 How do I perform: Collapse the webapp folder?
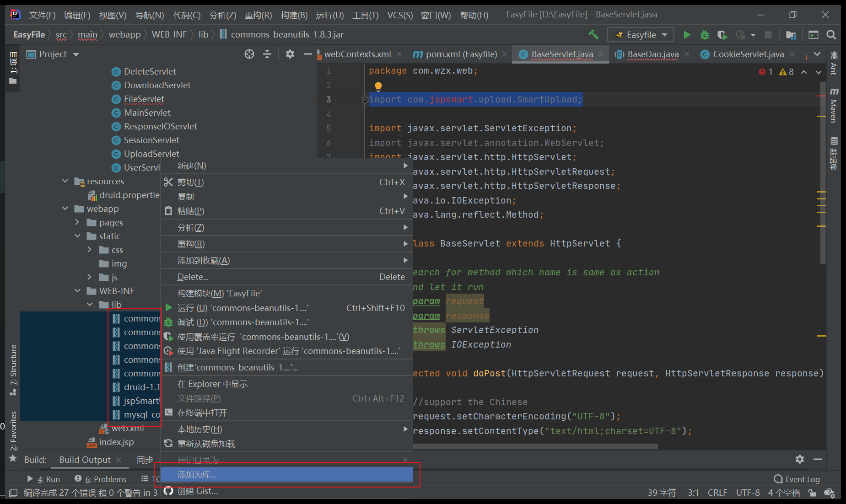[65, 209]
